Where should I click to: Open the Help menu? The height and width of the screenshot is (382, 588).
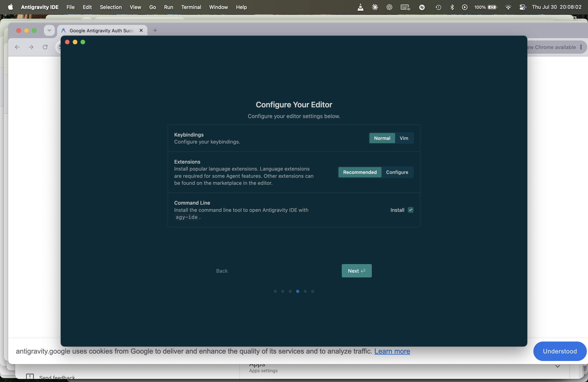(241, 7)
